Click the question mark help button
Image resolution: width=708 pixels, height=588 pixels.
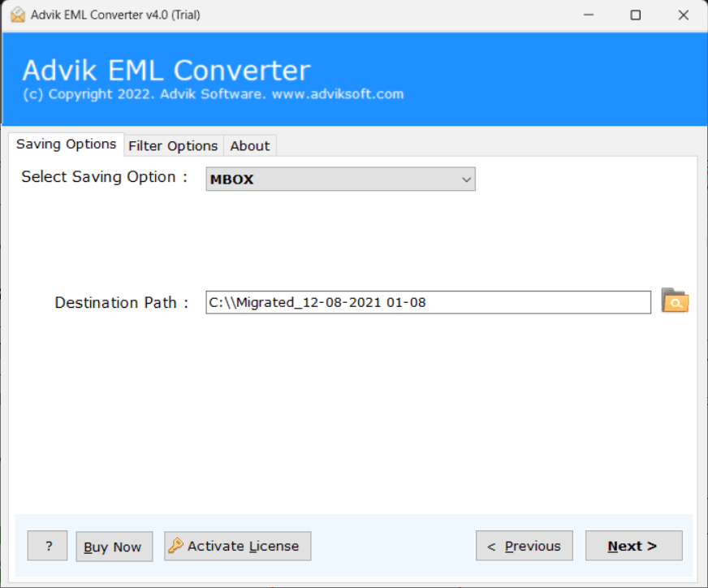(x=47, y=546)
